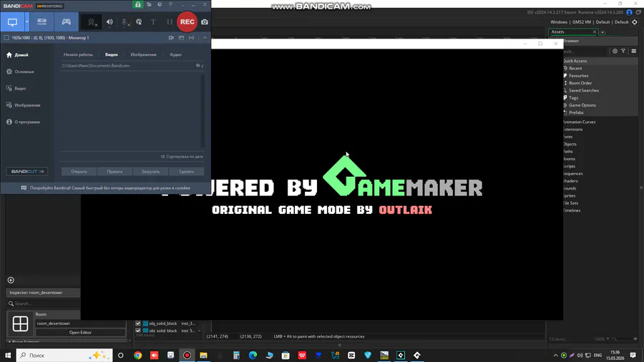Open Chrome from the taskbar
Image resolution: width=644 pixels, height=362 pixels.
[x=137, y=356]
